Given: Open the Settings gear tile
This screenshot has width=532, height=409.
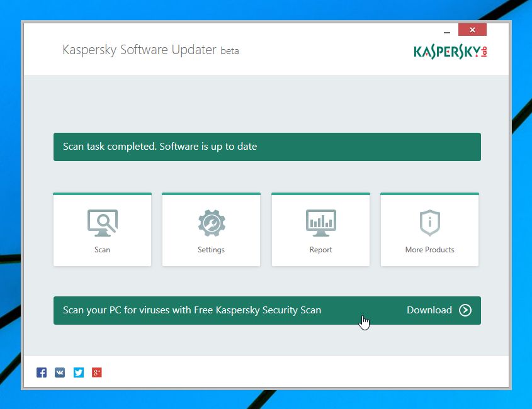Looking at the screenshot, I should pyautogui.click(x=211, y=229).
